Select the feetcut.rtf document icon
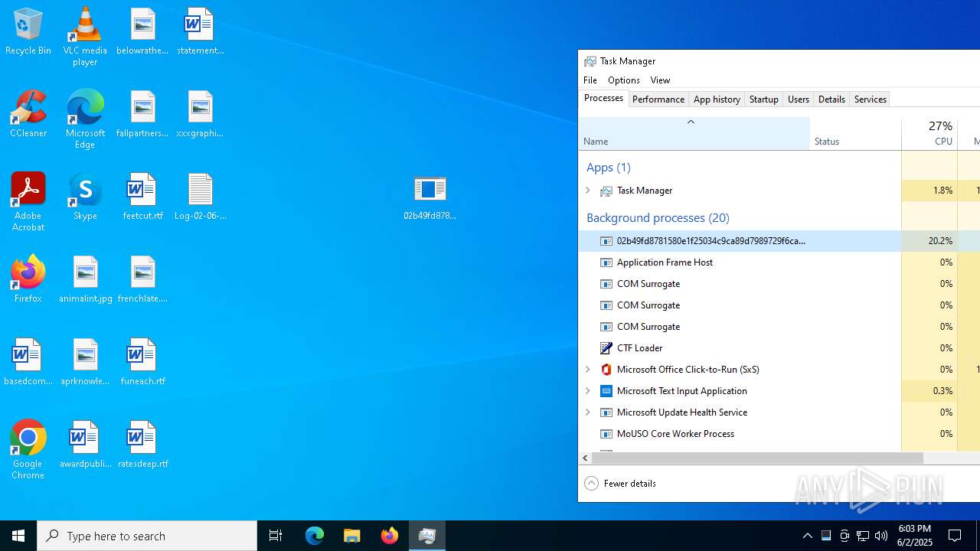This screenshot has width=980, height=551. pyautogui.click(x=142, y=197)
